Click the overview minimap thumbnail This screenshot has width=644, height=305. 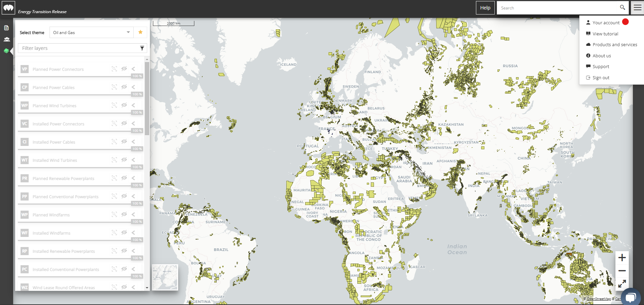(x=165, y=277)
